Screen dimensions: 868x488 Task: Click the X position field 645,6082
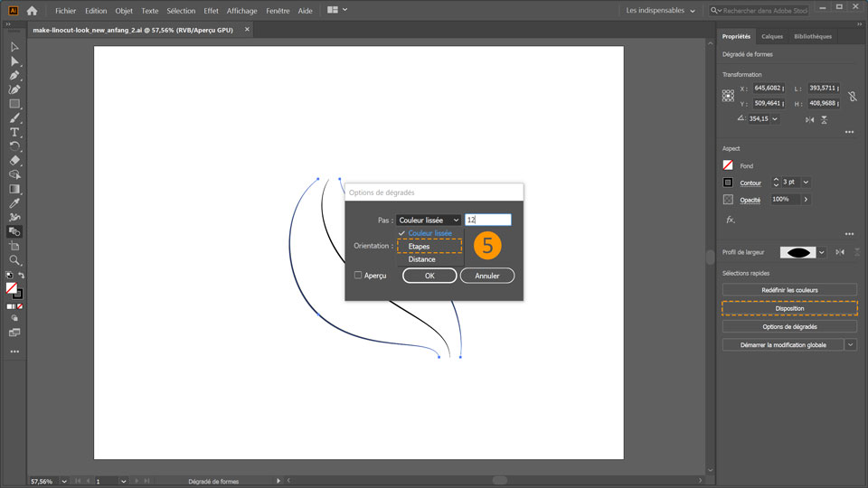769,88
